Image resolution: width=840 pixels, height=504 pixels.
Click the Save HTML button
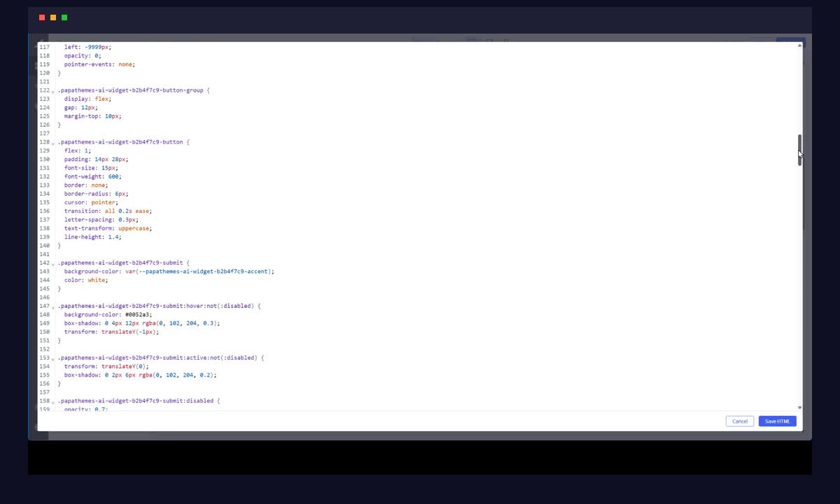coord(777,421)
